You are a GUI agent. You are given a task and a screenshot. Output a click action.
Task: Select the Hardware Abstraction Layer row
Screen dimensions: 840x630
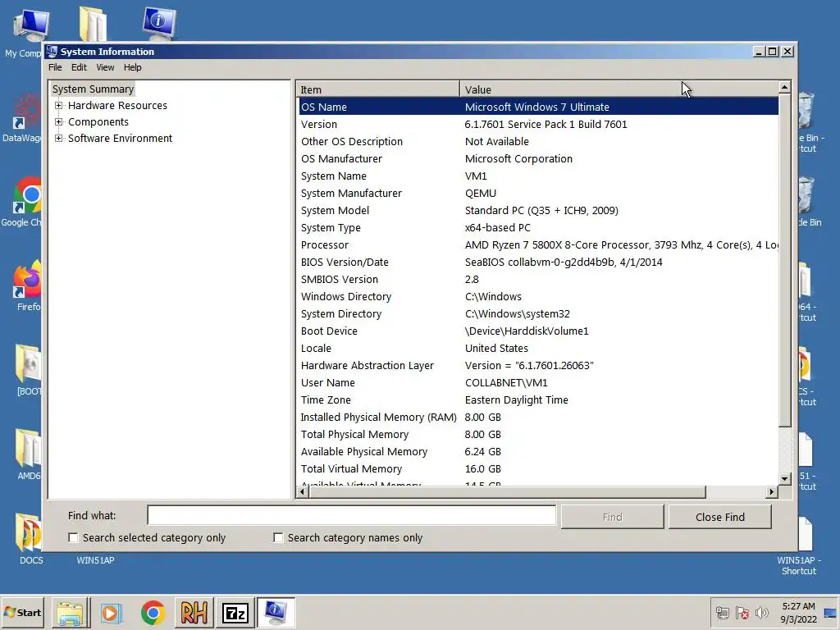click(538, 365)
